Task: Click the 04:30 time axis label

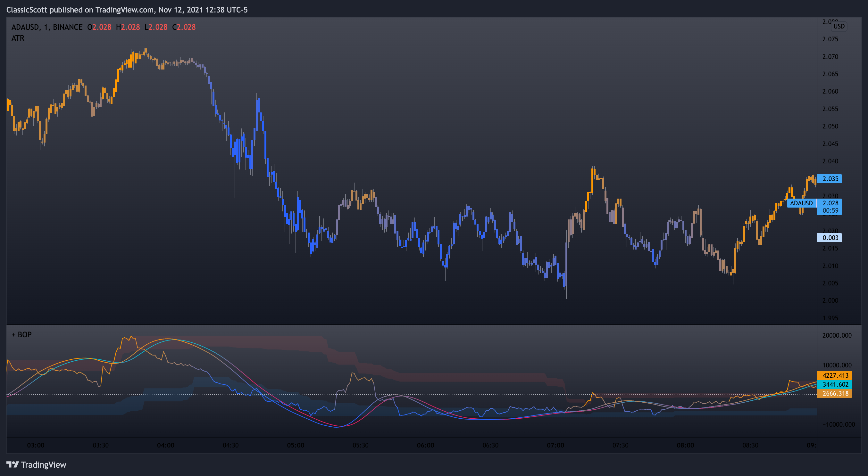Action: pyautogui.click(x=231, y=445)
